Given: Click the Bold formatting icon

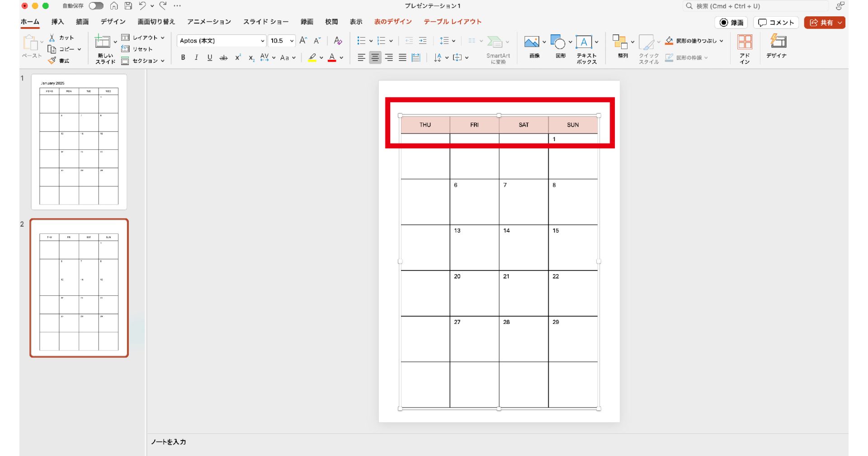Looking at the screenshot, I should pyautogui.click(x=183, y=57).
